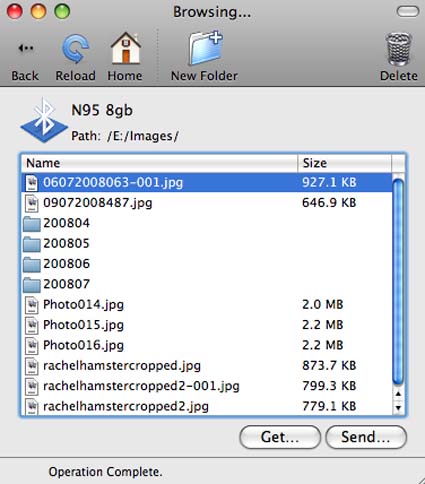Click the Operation Complete status text
Image resolution: width=425 pixels, height=484 pixels.
click(x=105, y=472)
